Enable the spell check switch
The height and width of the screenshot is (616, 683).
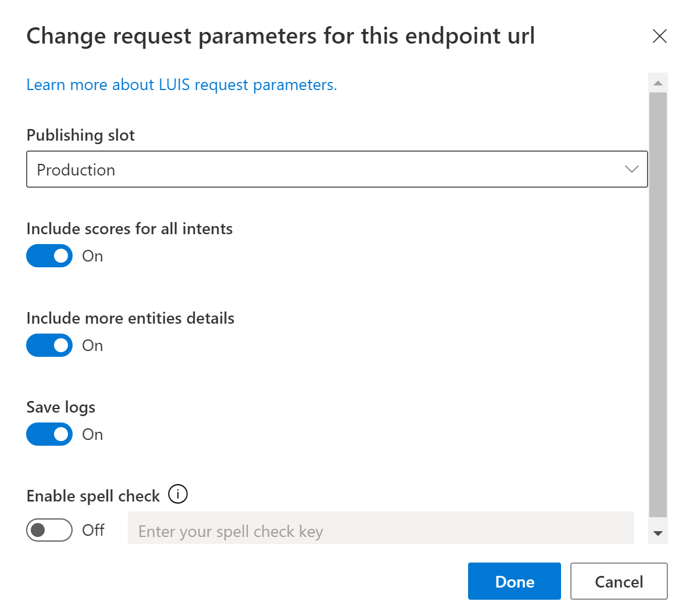(x=49, y=529)
